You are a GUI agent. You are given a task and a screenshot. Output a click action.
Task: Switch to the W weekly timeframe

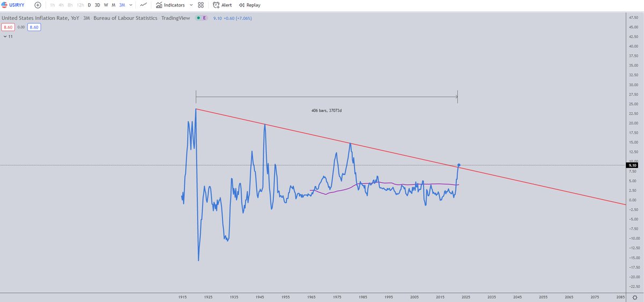(106, 5)
